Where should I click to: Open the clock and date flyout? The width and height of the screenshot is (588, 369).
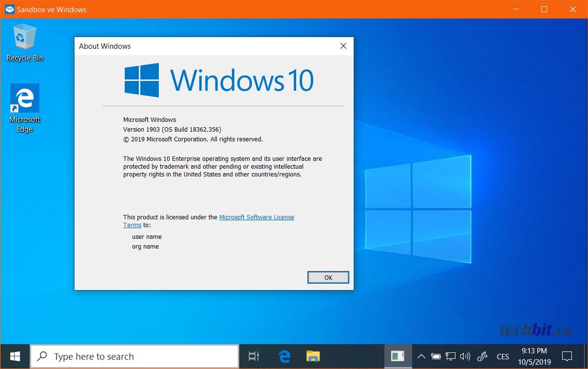[534, 356]
